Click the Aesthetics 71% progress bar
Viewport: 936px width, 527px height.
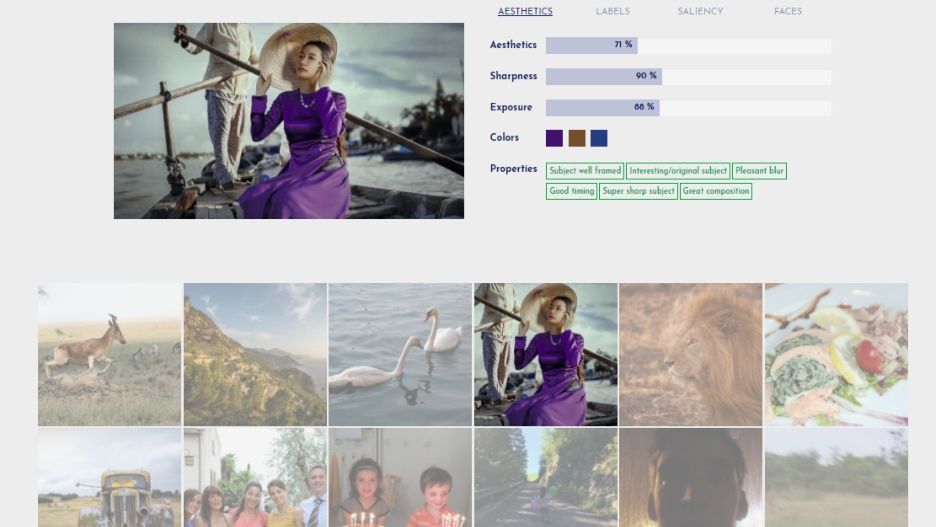tap(688, 45)
